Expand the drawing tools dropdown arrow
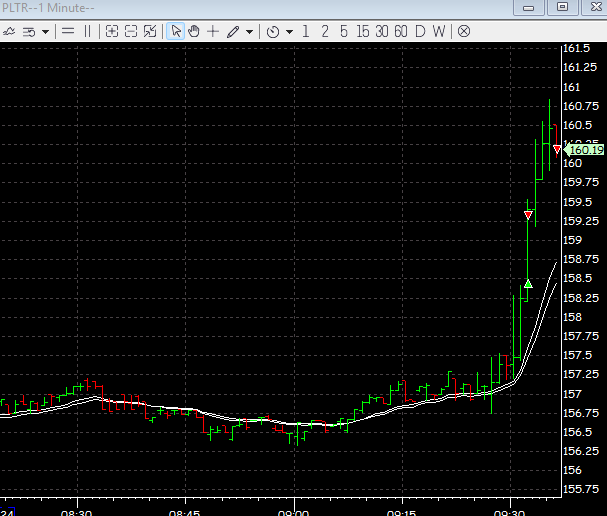 click(x=250, y=32)
